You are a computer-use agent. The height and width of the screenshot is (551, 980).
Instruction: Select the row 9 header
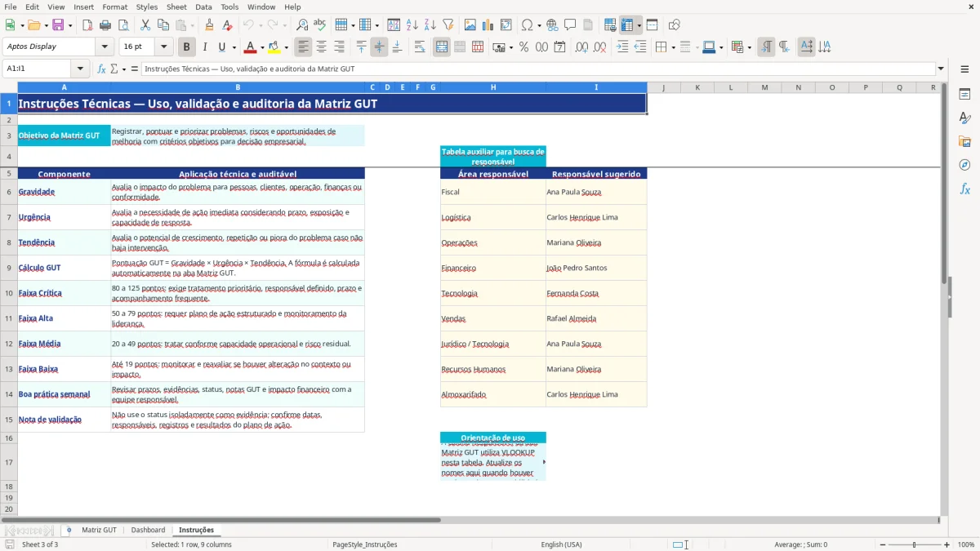[x=8, y=268]
